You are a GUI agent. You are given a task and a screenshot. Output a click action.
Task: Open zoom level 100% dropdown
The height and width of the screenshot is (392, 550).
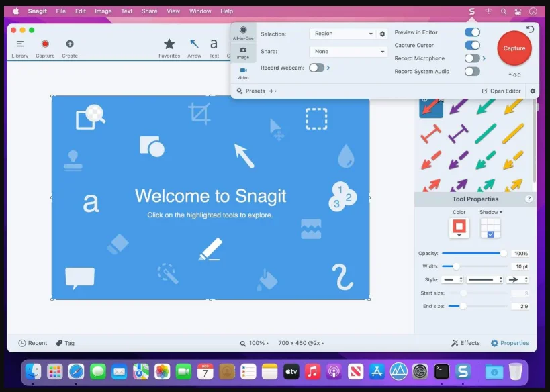tap(255, 343)
